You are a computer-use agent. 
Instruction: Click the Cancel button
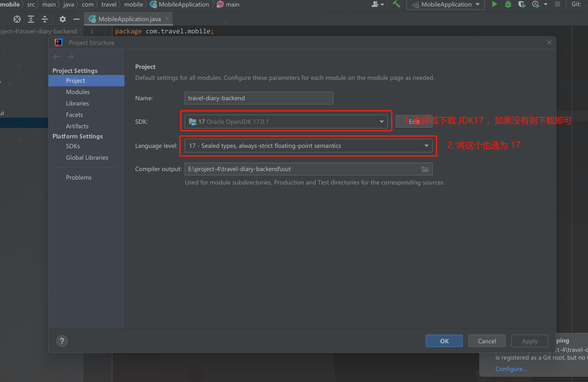point(487,341)
